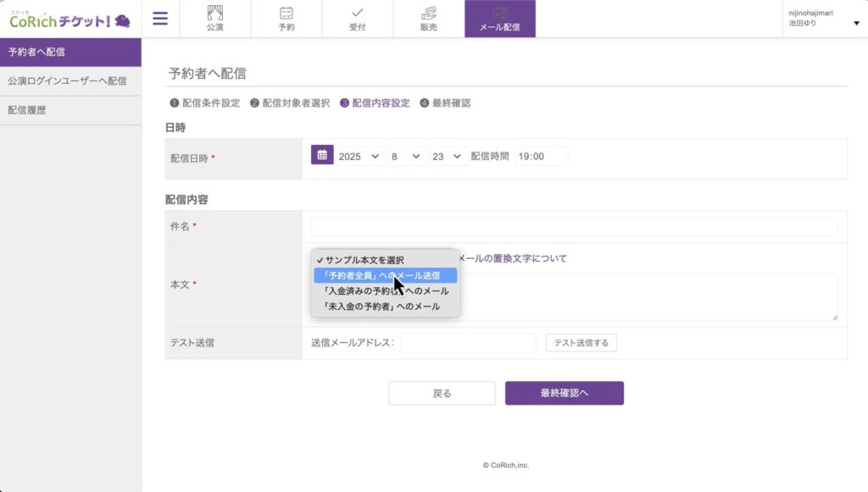The image size is (868, 492).
Task: Select 「入金済みの予約者」へのメール option
Action: (x=385, y=290)
